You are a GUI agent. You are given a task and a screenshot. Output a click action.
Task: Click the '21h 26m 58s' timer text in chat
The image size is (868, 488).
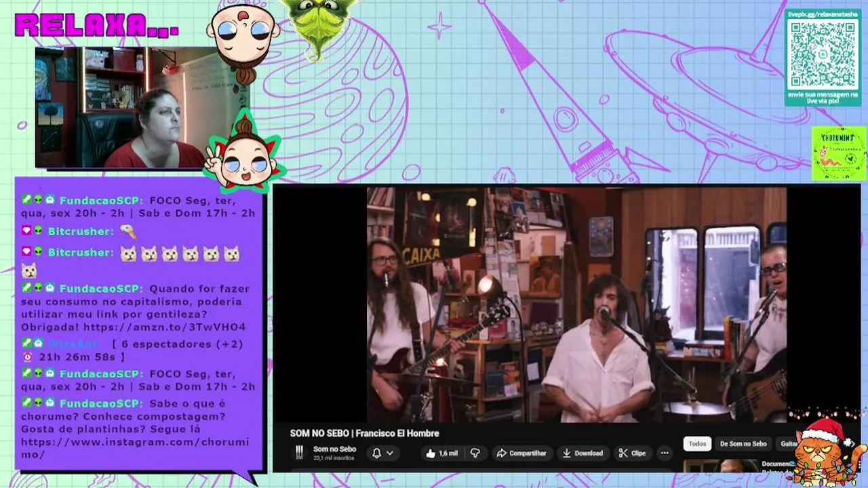tap(78, 357)
